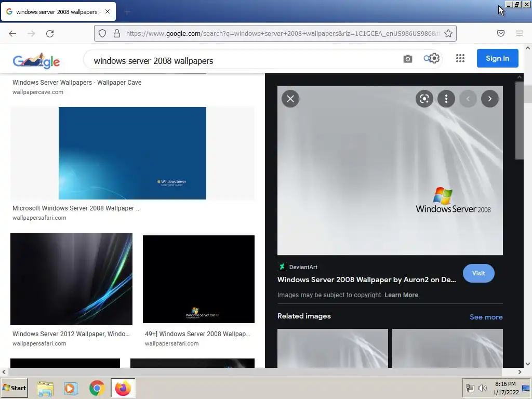Switch to Firefox in taskbar
The image size is (532, 399).
pyautogui.click(x=123, y=388)
